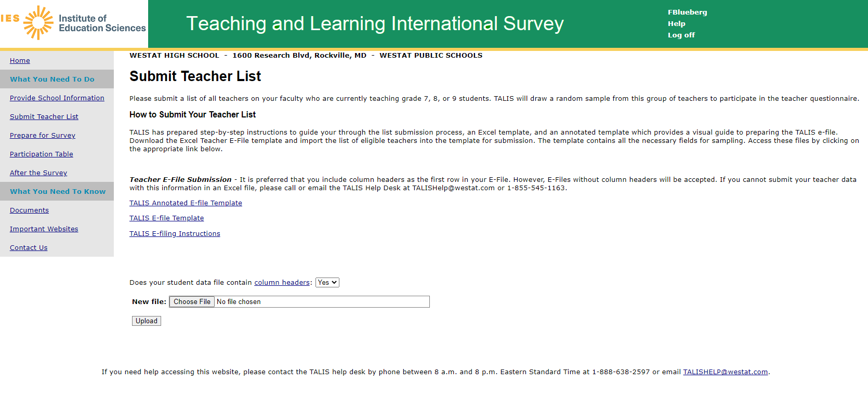Open the Home sidebar link
Image resolution: width=868 pixels, height=409 pixels.
[20, 61]
